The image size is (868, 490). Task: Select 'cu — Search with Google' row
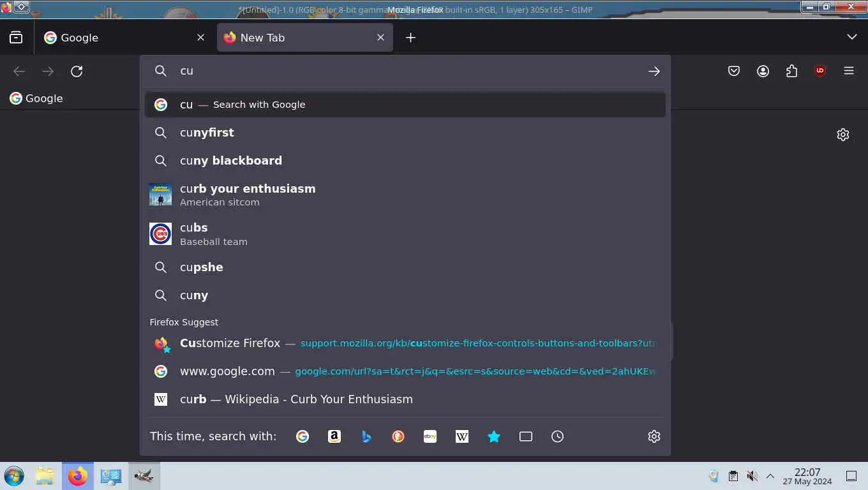pos(405,105)
